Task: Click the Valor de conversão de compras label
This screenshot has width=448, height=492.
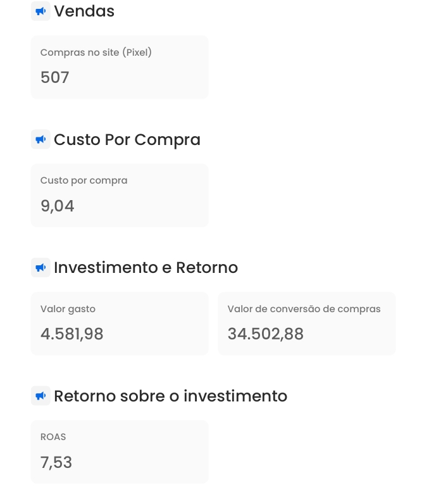Action: 304,309
